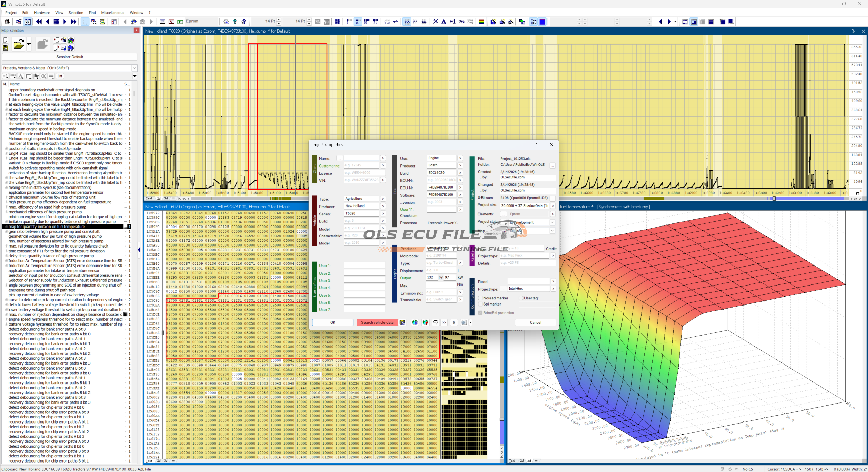Click the fast-forward double arrow icon
The image size is (868, 472).
pos(73,22)
